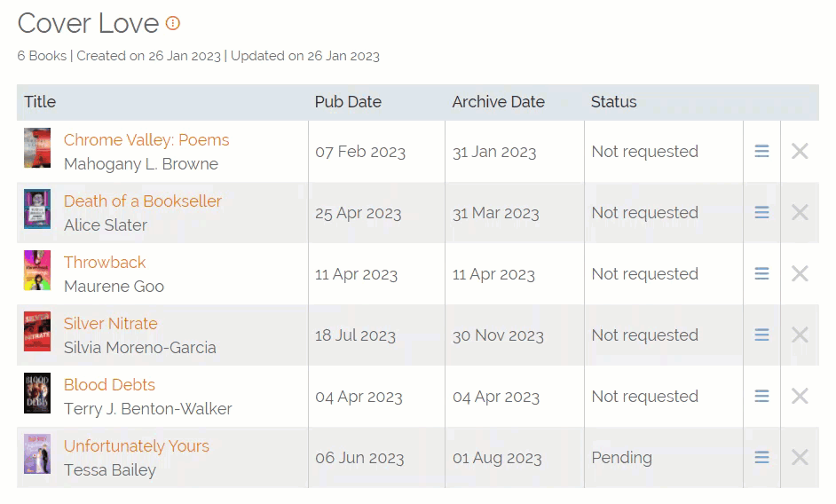Click the Death of a Bookseller cover thumbnail
The height and width of the screenshot is (504, 836).
(37, 209)
